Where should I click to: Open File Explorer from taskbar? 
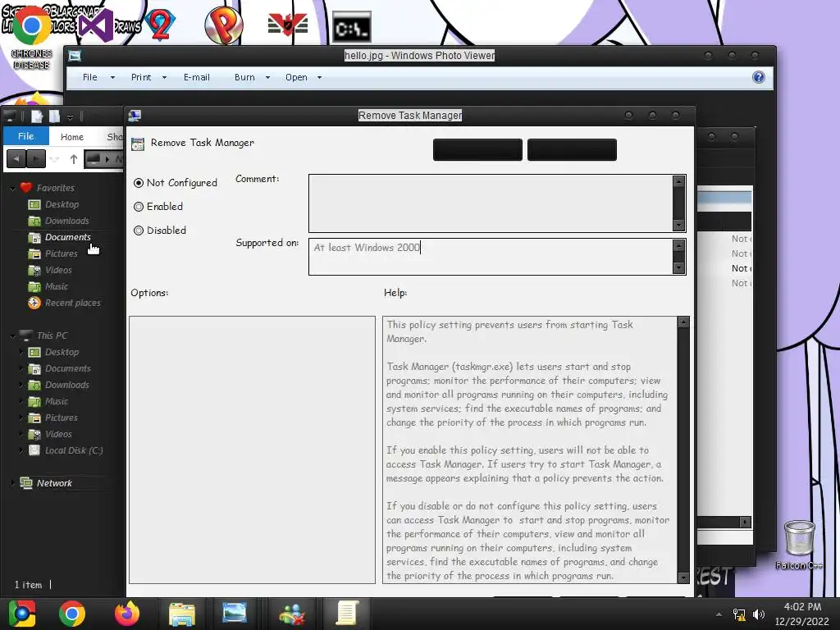(x=182, y=614)
